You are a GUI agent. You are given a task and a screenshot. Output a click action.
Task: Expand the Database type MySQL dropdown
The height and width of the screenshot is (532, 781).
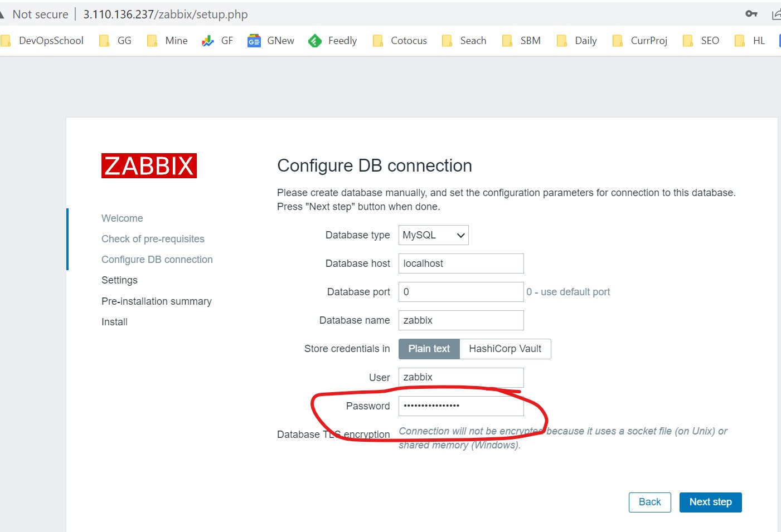pos(433,235)
